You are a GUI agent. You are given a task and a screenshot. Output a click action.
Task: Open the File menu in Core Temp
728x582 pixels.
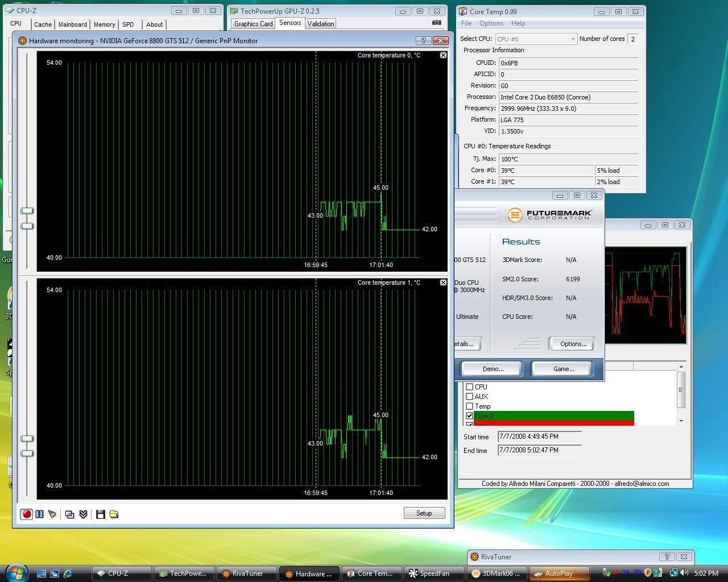coord(466,23)
